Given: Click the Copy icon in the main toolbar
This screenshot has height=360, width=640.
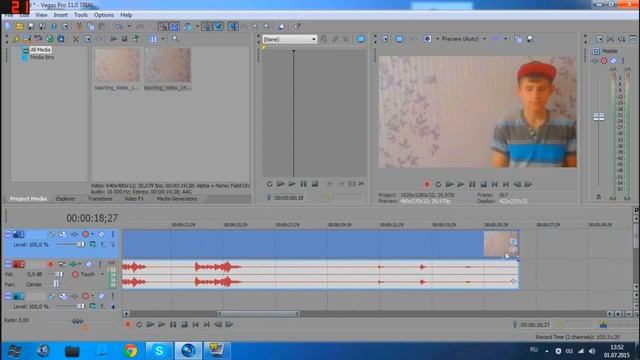Looking at the screenshot, I should click(91, 27).
